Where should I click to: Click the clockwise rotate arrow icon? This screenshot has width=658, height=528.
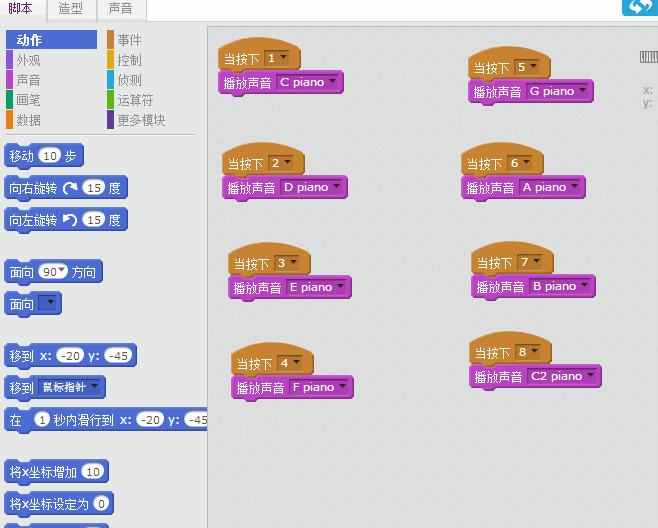[x=70, y=188]
